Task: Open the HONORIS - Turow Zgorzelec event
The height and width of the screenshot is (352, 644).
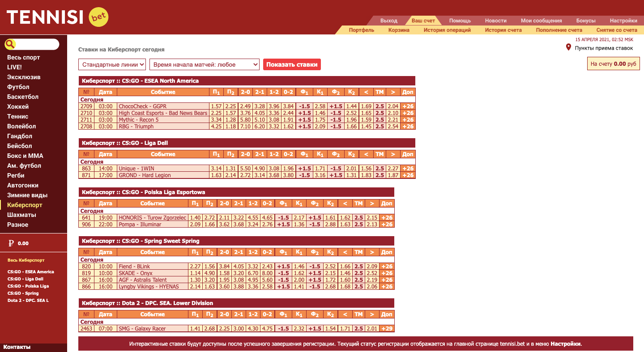Action: [152, 217]
